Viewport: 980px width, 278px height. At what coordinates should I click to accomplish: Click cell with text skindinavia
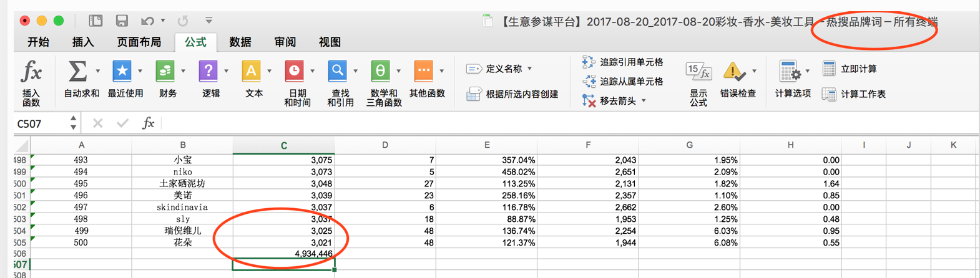(182, 207)
